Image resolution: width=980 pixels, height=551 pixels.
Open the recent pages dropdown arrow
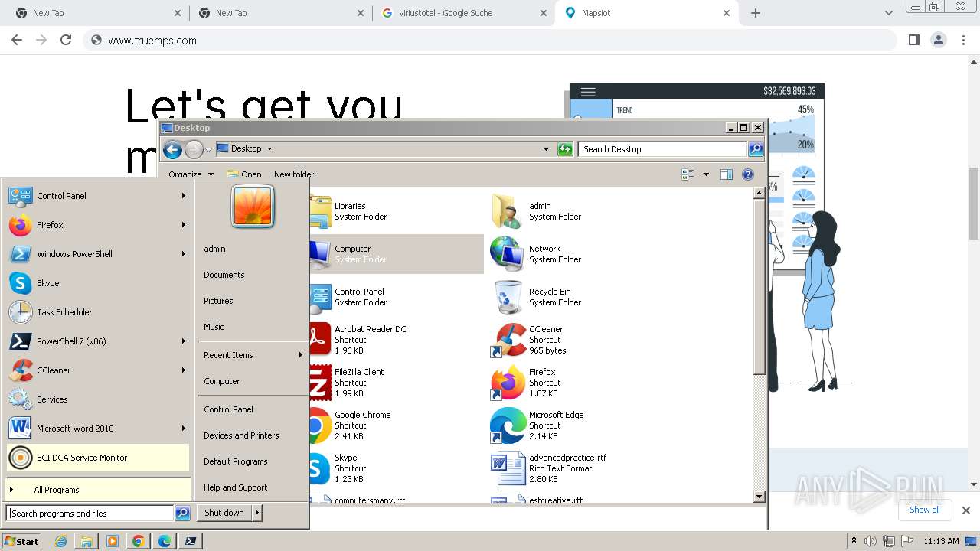click(208, 149)
